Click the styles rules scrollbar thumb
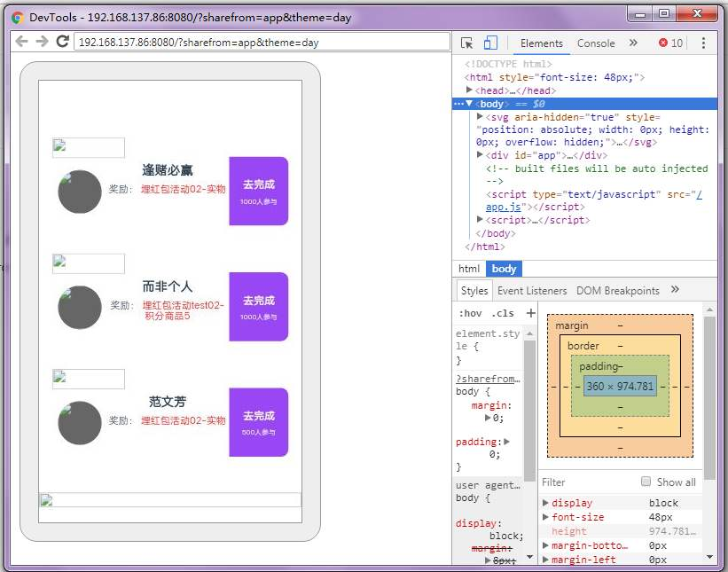This screenshot has width=728, height=572. pyautogui.click(x=529, y=411)
